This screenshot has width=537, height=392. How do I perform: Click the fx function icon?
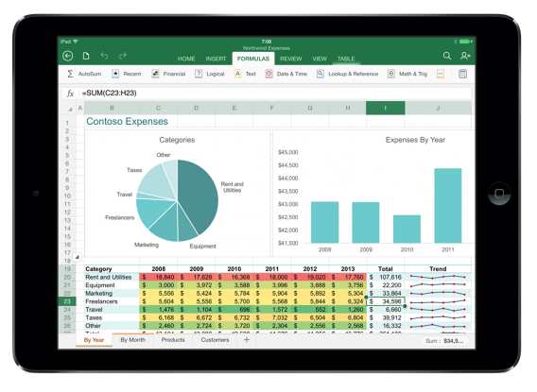(70, 93)
